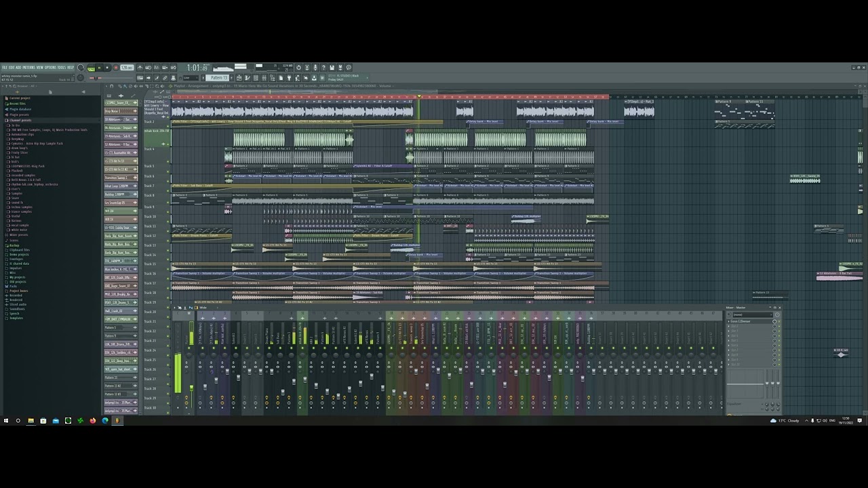
Task: Open Current project in browser
Action: [x=20, y=98]
